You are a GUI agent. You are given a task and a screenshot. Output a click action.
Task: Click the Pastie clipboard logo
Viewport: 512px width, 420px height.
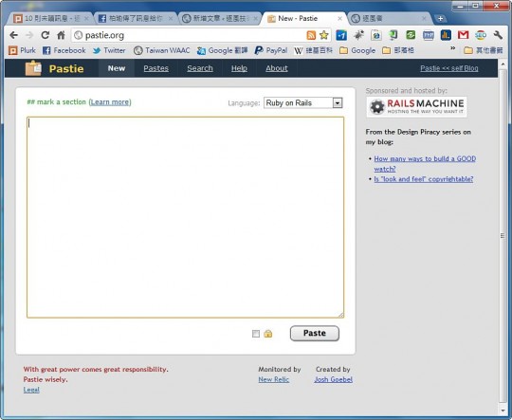click(33, 68)
